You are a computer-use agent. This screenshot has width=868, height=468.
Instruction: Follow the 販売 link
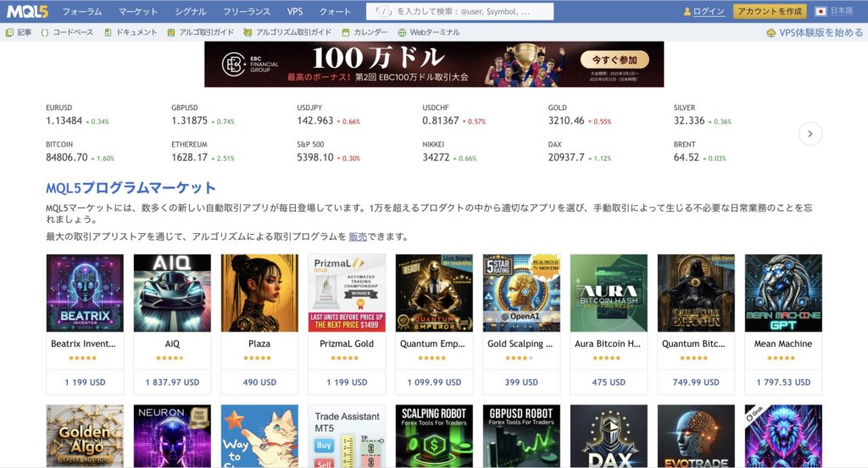pos(358,237)
